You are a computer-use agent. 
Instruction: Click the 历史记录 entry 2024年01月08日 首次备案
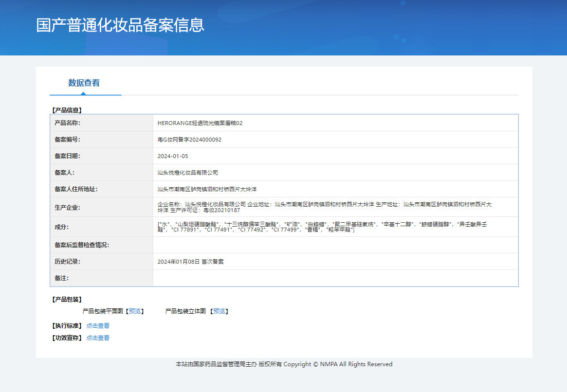click(x=191, y=262)
